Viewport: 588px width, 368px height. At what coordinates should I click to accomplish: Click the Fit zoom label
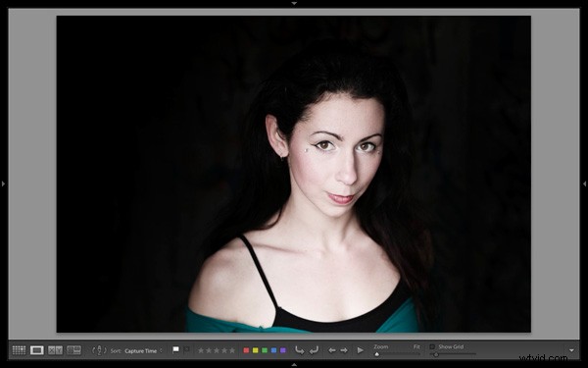pyautogui.click(x=416, y=347)
